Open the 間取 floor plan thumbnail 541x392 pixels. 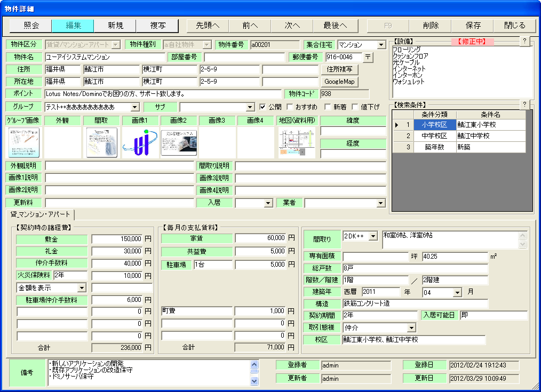[101, 142]
